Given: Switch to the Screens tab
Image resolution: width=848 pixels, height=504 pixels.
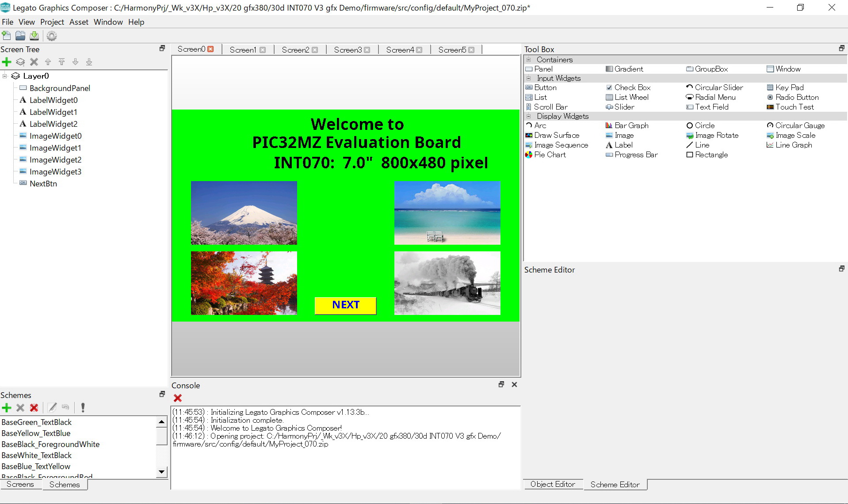Looking at the screenshot, I should (20, 484).
